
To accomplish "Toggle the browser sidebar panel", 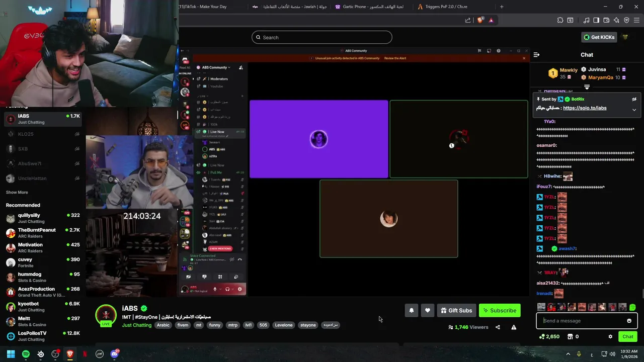I will [x=596, y=20].
